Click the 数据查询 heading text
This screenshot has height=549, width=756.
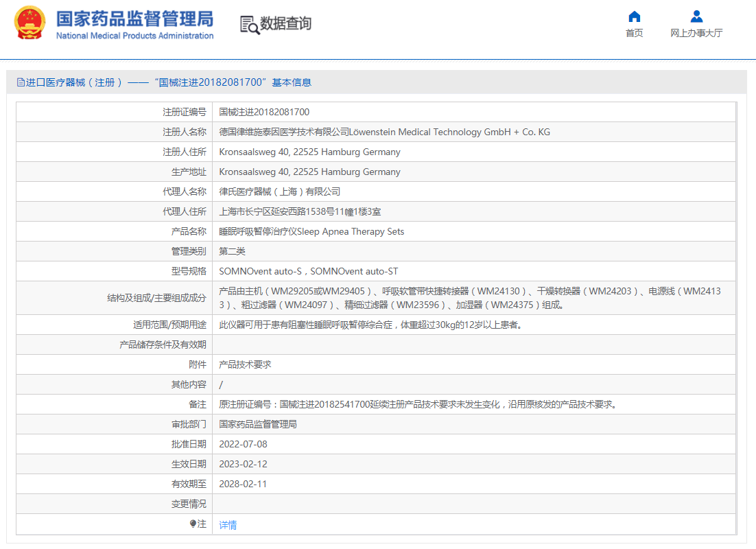click(285, 24)
